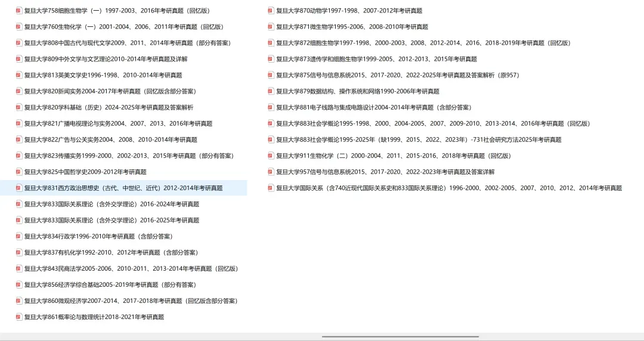
Task: Select file name 复旦大学957信号与信息系统
Action: click(x=385, y=172)
